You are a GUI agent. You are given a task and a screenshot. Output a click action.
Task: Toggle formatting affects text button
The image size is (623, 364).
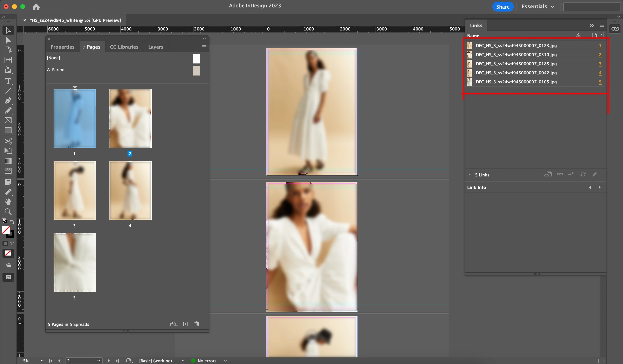point(12,243)
